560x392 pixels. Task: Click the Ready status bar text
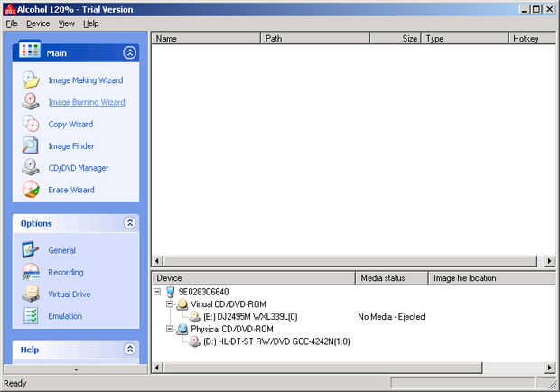15,384
